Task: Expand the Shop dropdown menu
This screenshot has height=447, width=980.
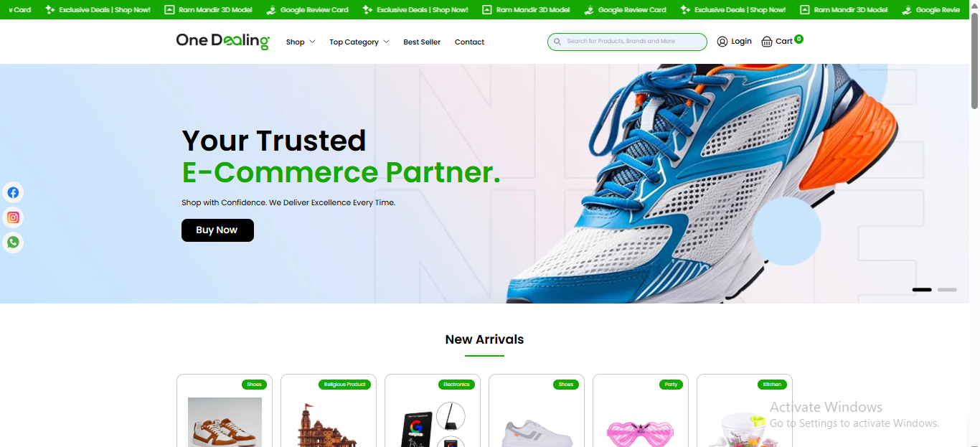Action: [x=300, y=42]
